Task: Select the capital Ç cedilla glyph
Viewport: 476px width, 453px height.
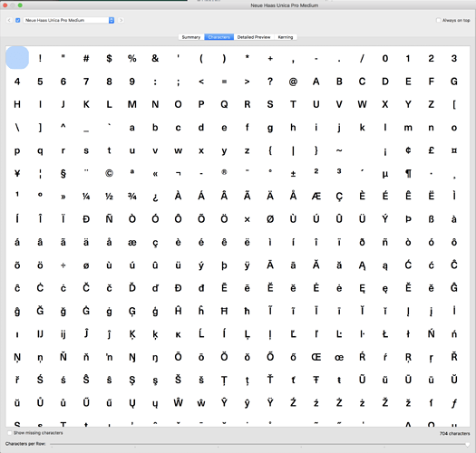Action: [x=339, y=197]
